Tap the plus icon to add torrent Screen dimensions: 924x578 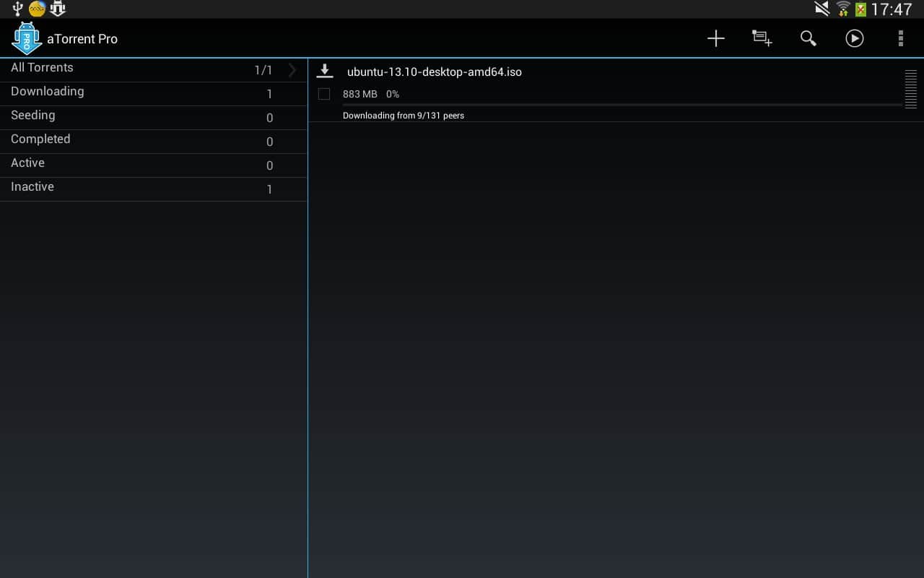pos(715,38)
